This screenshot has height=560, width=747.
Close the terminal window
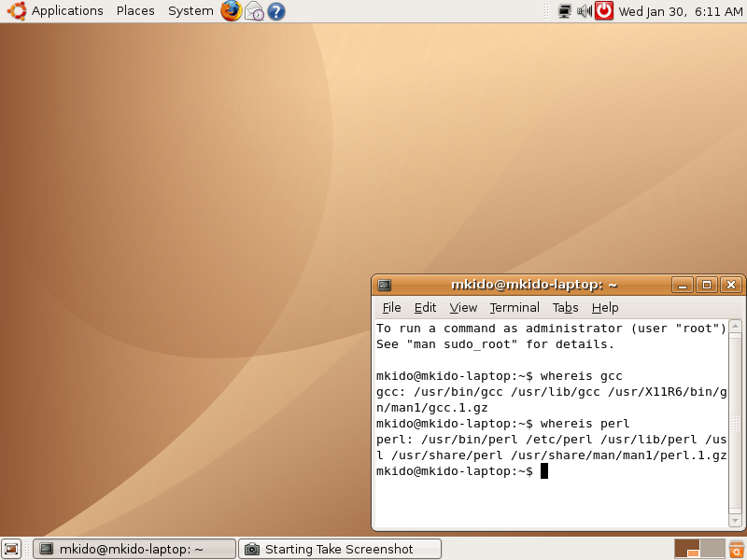(x=731, y=285)
